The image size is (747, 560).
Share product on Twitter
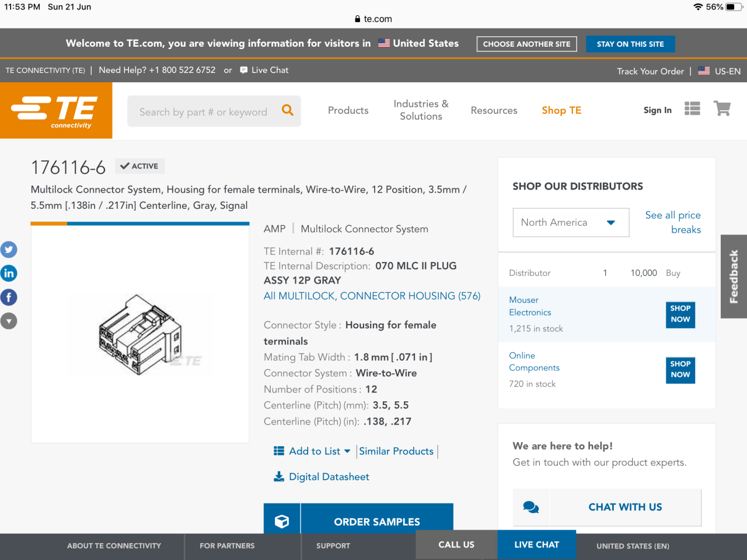click(9, 250)
